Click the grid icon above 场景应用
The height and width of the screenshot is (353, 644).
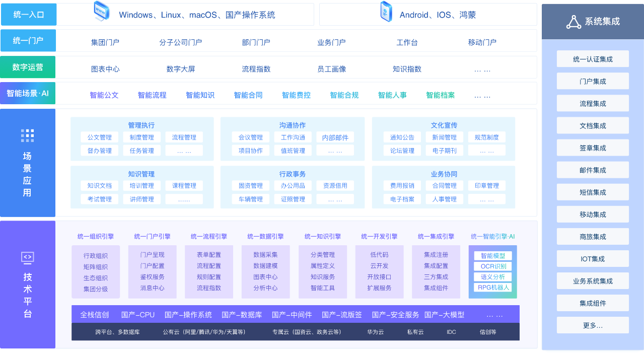(x=28, y=135)
